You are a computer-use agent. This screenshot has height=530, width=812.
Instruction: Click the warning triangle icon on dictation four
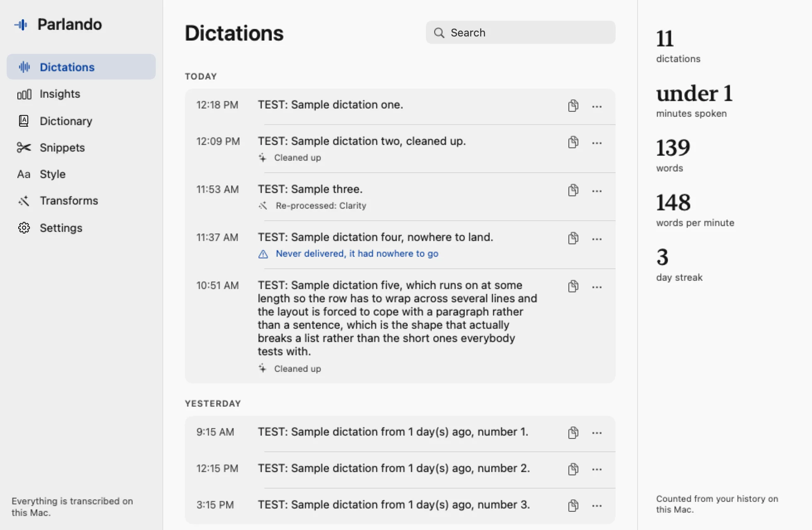click(x=263, y=254)
